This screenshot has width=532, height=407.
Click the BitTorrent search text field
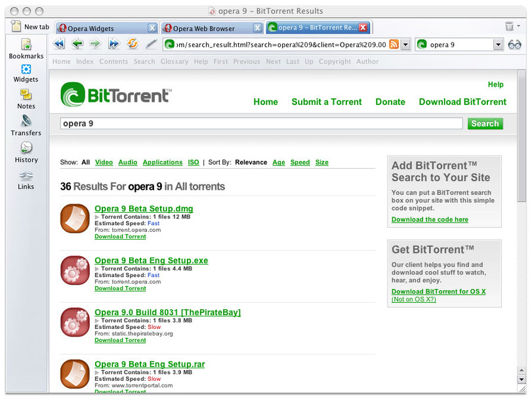tap(261, 123)
